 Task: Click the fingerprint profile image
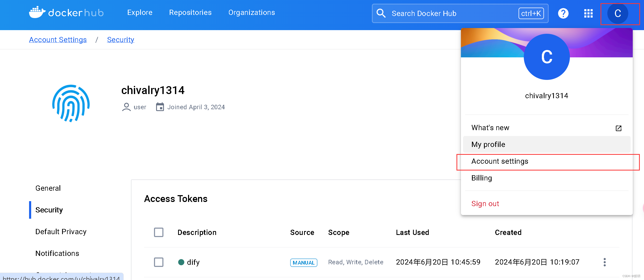[x=71, y=103]
